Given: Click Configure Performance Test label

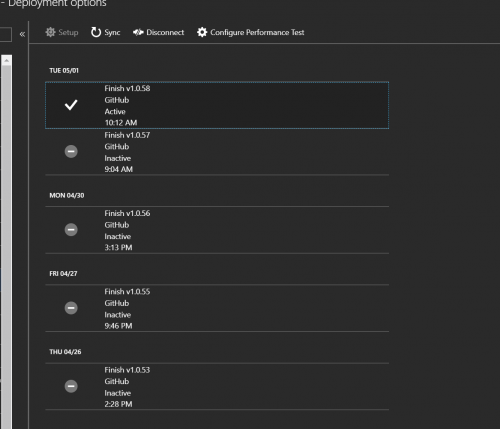Looking at the screenshot, I should tap(257, 32).
